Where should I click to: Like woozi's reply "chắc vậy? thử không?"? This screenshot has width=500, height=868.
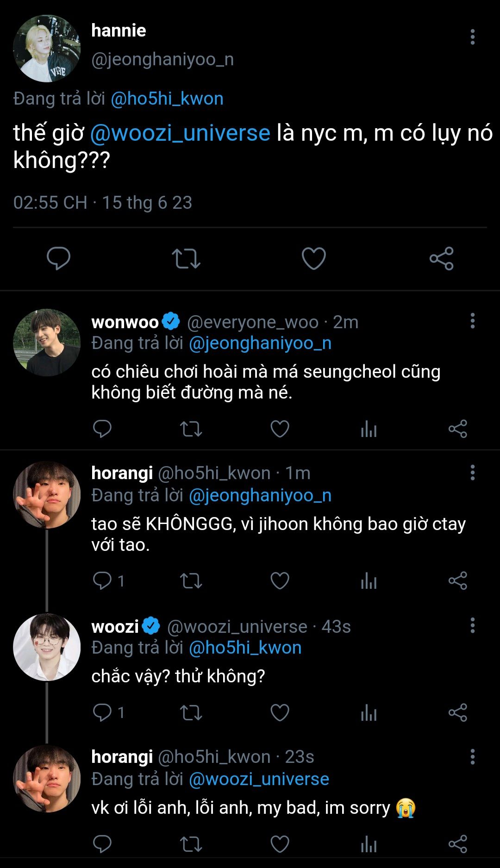[280, 712]
